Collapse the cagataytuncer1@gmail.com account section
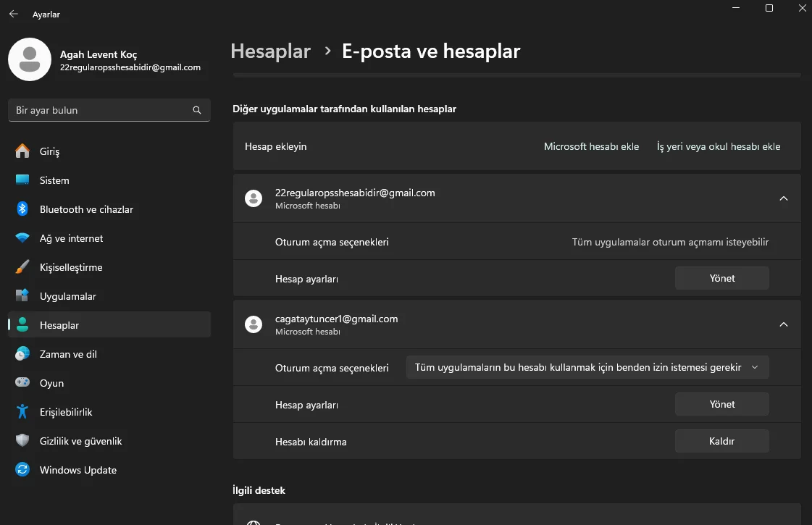Viewport: 812px width, 525px height. [x=783, y=324]
